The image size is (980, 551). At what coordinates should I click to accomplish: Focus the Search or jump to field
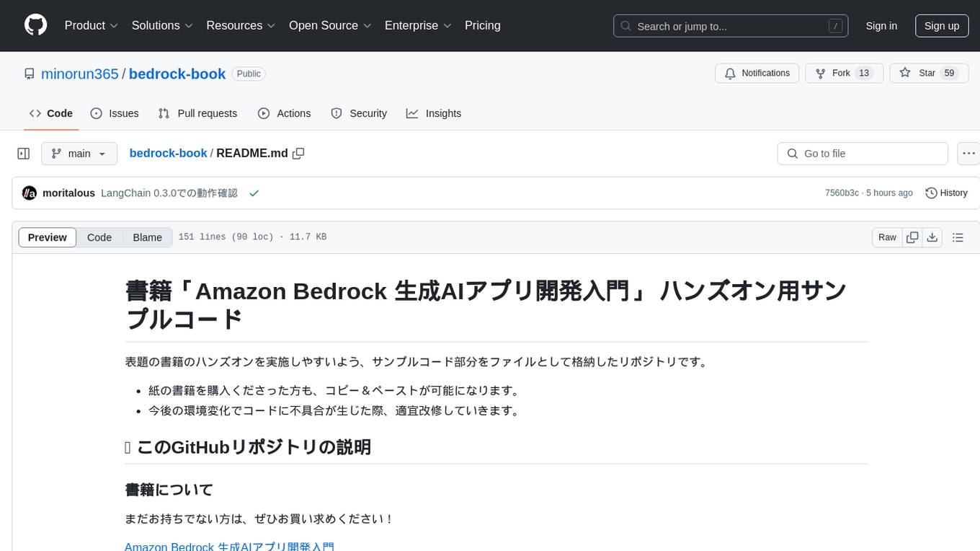pyautogui.click(x=731, y=26)
